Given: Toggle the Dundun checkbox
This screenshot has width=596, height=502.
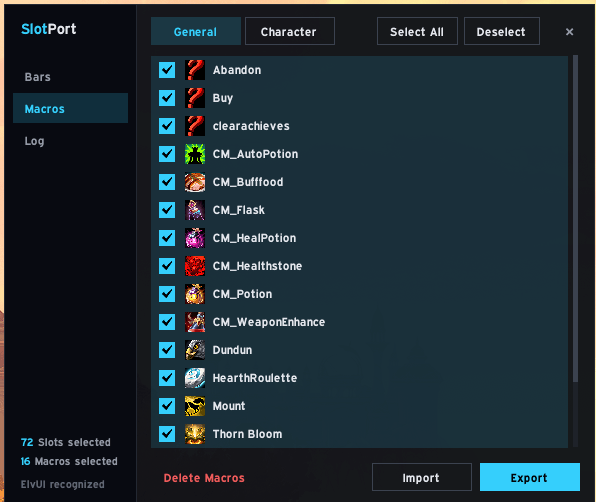Looking at the screenshot, I should (167, 350).
